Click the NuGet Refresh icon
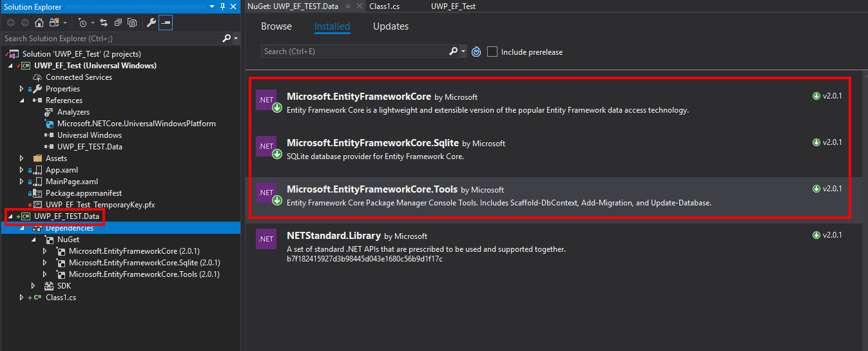The width and height of the screenshot is (868, 351). (x=476, y=52)
